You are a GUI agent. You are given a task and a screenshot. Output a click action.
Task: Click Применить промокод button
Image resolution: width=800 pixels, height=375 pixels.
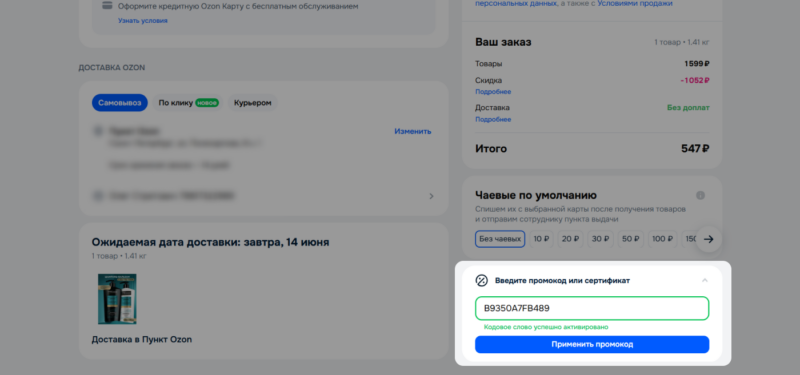point(592,344)
